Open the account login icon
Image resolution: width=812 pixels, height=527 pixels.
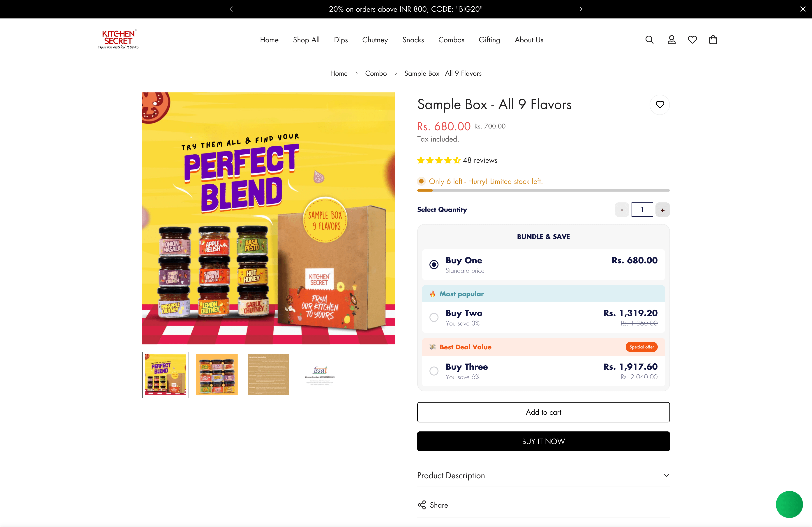coord(671,39)
